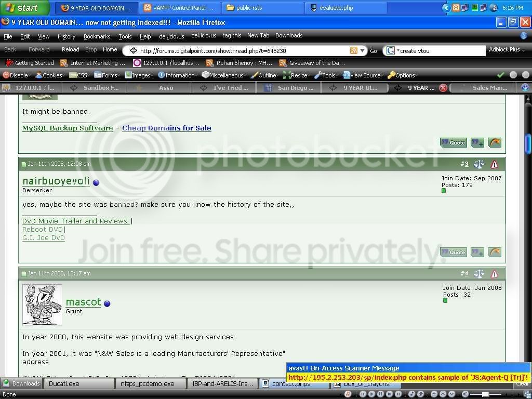Click the URL address field

point(244,51)
